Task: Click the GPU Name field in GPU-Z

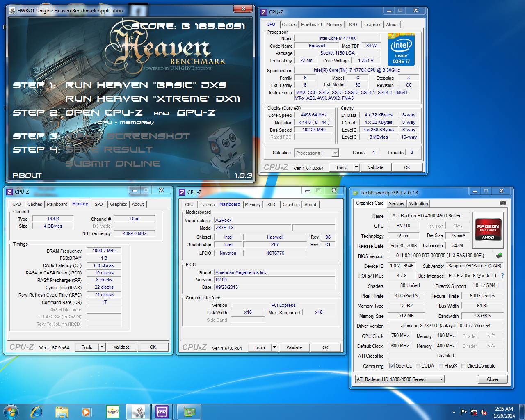Action: (428, 216)
